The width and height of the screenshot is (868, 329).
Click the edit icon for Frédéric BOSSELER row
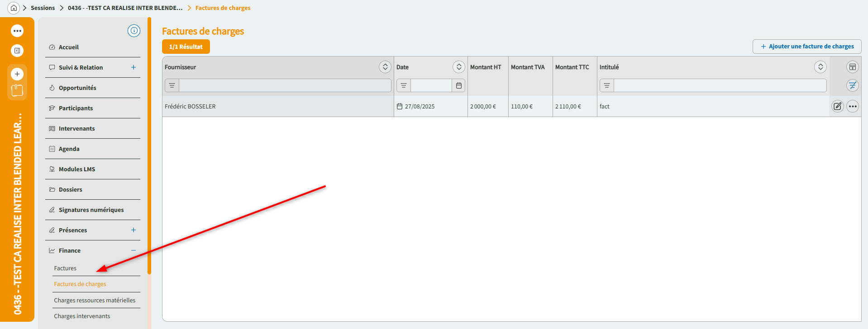pos(837,106)
